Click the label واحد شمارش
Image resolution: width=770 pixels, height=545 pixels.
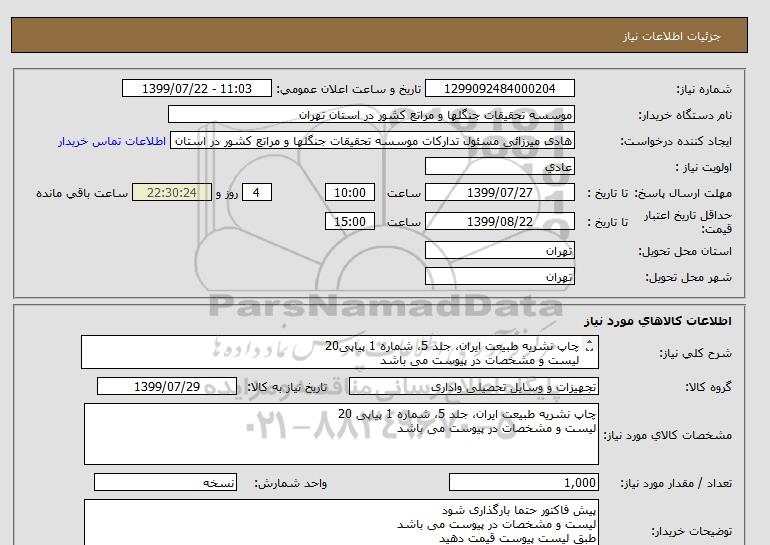[x=290, y=484]
